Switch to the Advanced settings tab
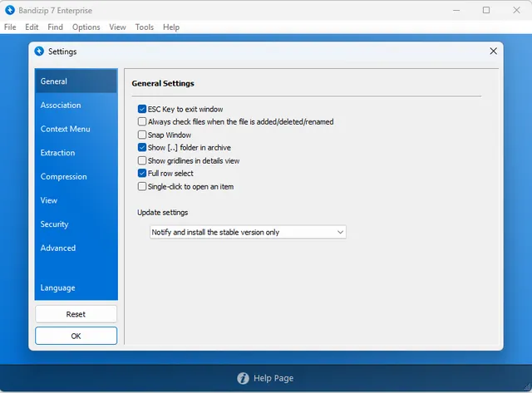 (x=76, y=248)
